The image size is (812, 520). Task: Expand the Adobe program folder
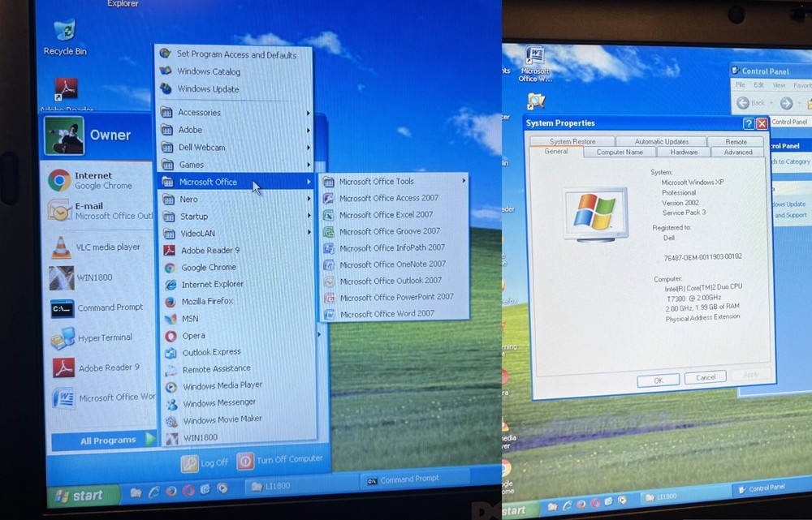[235, 130]
